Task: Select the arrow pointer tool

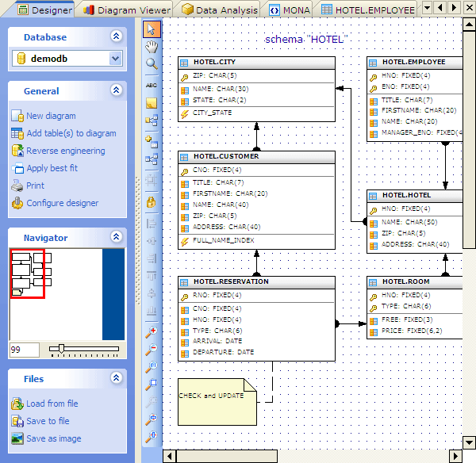Action: click(152, 30)
